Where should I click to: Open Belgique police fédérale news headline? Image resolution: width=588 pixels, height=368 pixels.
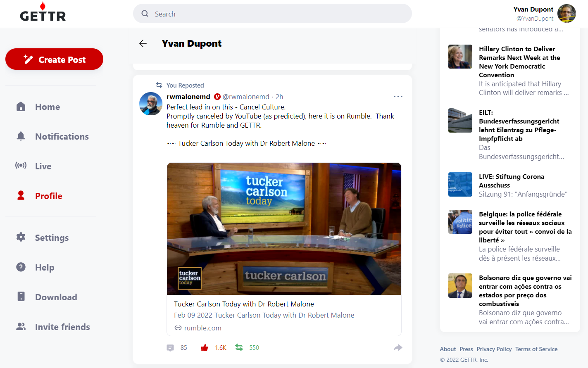(525, 227)
